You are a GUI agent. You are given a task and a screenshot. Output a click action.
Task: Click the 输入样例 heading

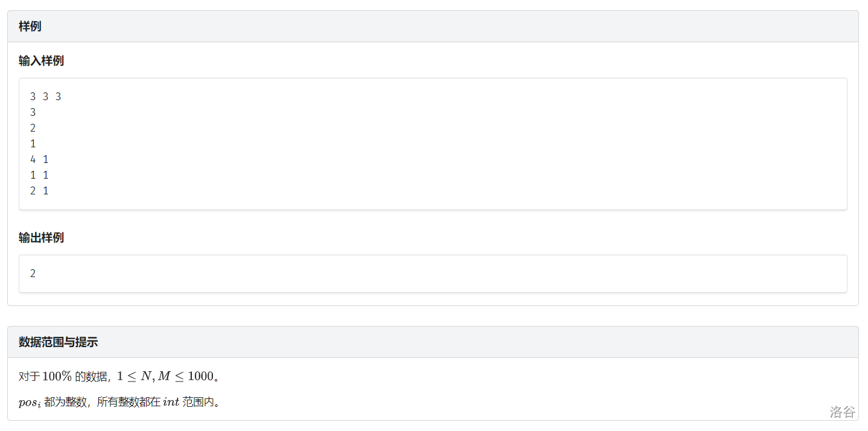pos(41,61)
